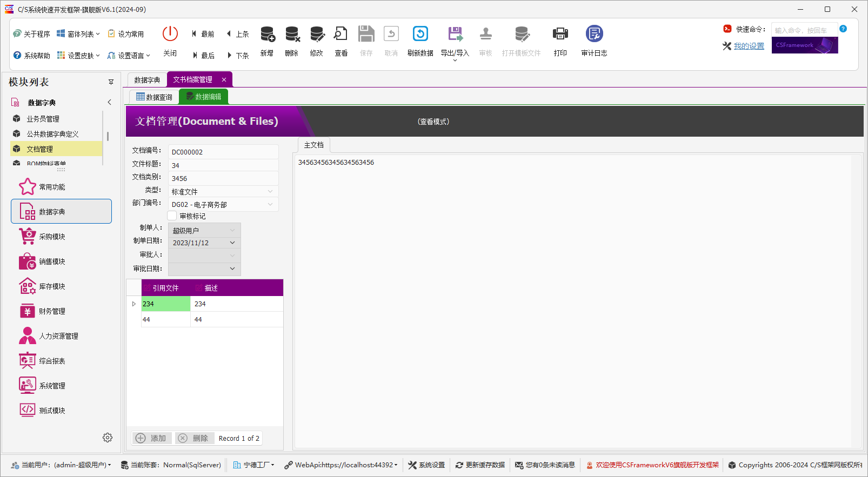The image size is (868, 477).
Task: Click the 文件标题 input field
Action: point(223,165)
